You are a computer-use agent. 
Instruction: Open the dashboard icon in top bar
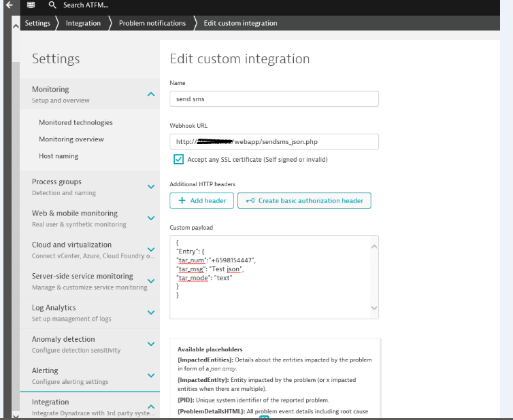click(x=31, y=5)
